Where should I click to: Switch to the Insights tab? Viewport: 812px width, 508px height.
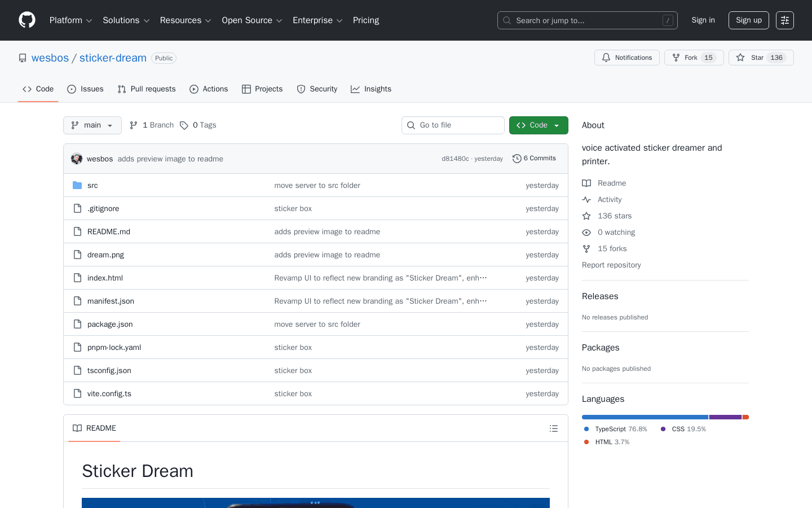(x=371, y=89)
